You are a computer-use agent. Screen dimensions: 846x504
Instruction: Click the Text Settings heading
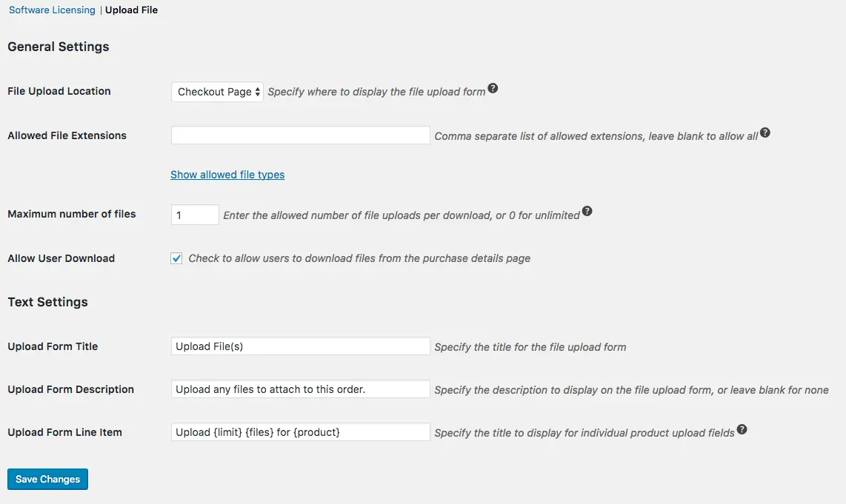[47, 302]
